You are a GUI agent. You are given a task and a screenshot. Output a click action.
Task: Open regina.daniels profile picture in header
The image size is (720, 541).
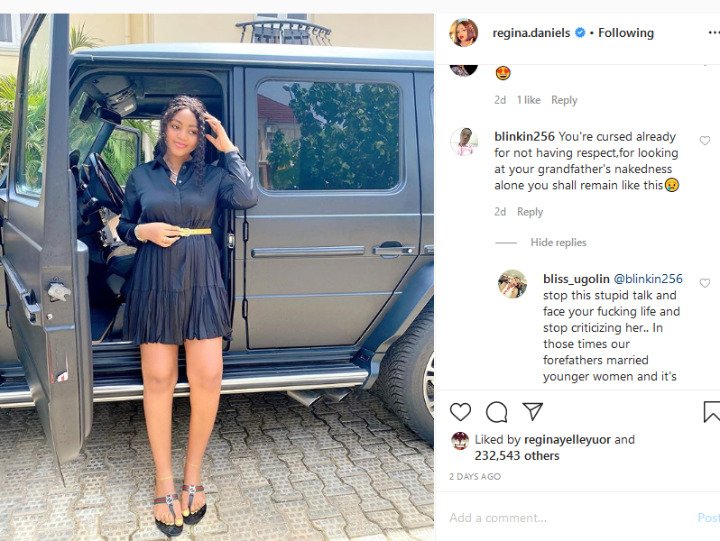pyautogui.click(x=464, y=33)
